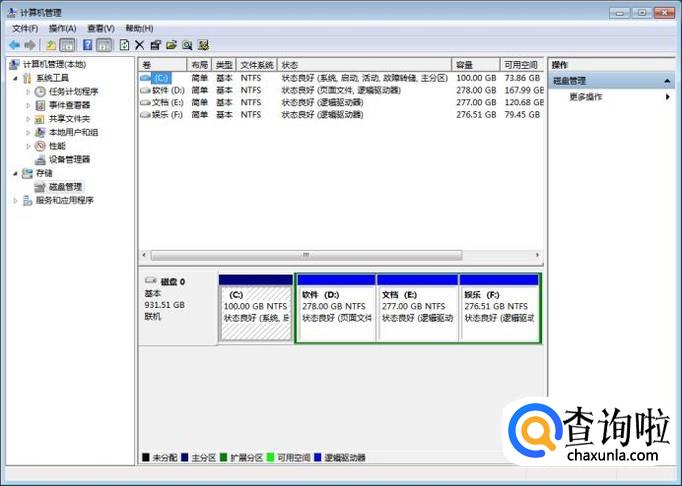682x486 pixels.
Task: Click the Refresh toolbar icon
Action: click(x=124, y=45)
